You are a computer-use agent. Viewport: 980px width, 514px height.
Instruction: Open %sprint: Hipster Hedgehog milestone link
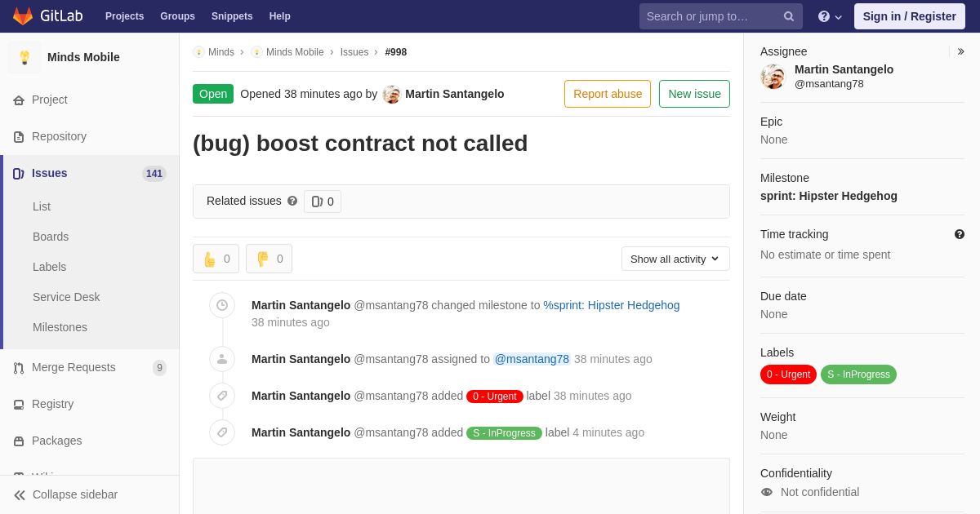coord(612,305)
